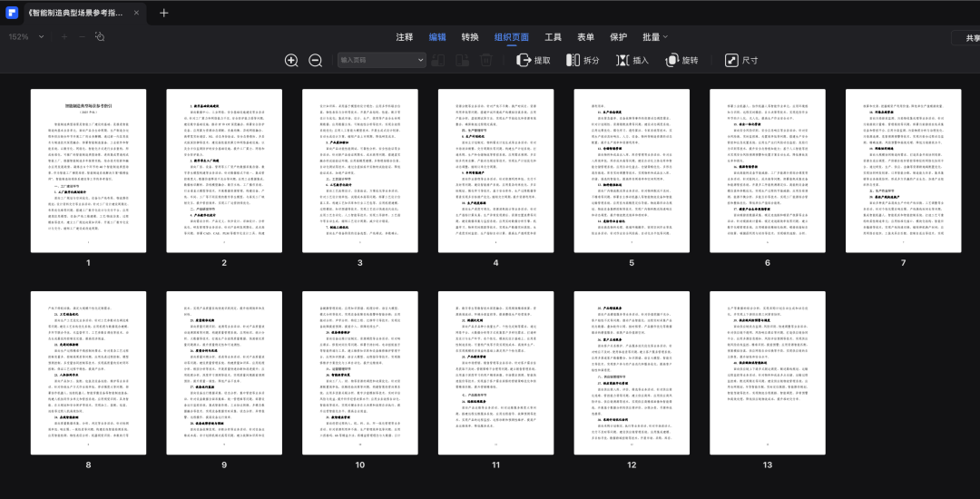Image resolution: width=980 pixels, height=499 pixels.
Task: Select page 9 thumbnail
Action: click(224, 373)
